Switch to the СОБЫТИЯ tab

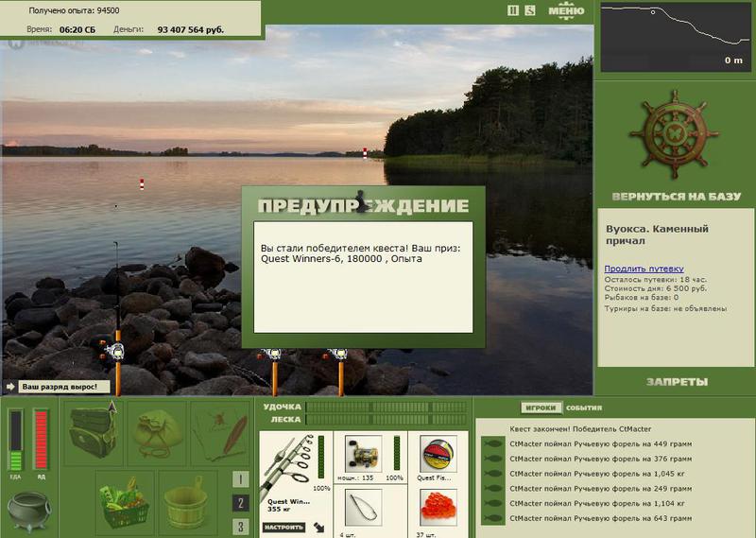pos(584,408)
